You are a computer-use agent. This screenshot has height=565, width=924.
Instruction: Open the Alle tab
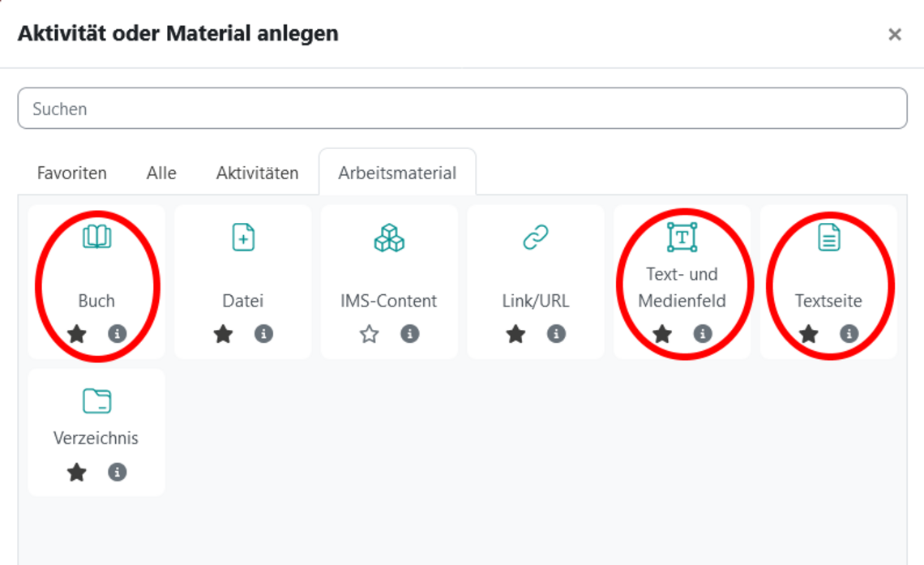161,173
